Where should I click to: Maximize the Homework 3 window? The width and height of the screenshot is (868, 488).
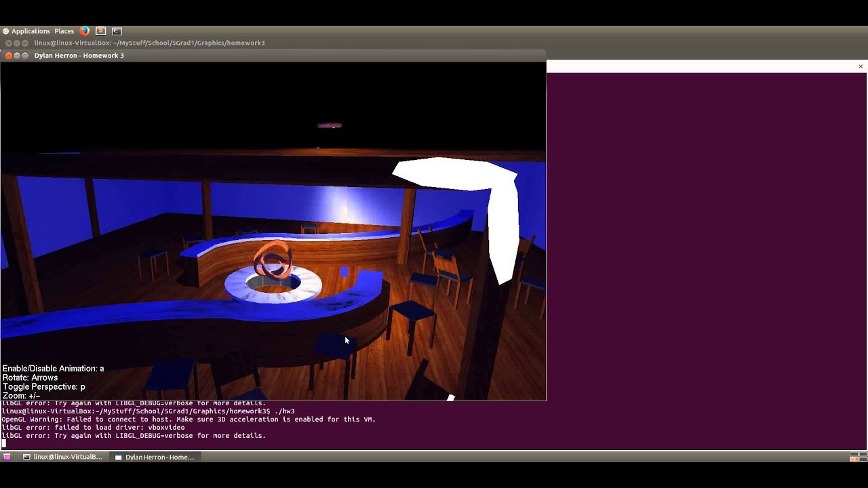click(x=26, y=56)
